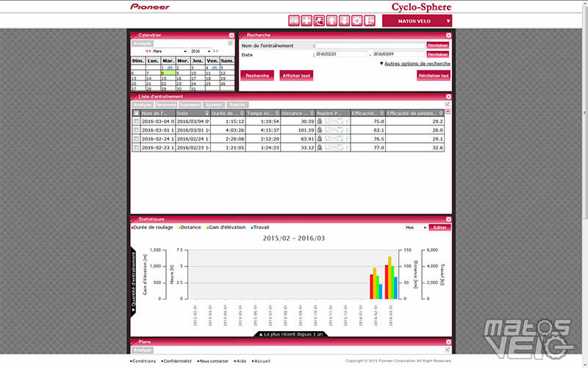Sort by the Date column header
Viewport: 588px width, 368px height.
click(x=193, y=113)
